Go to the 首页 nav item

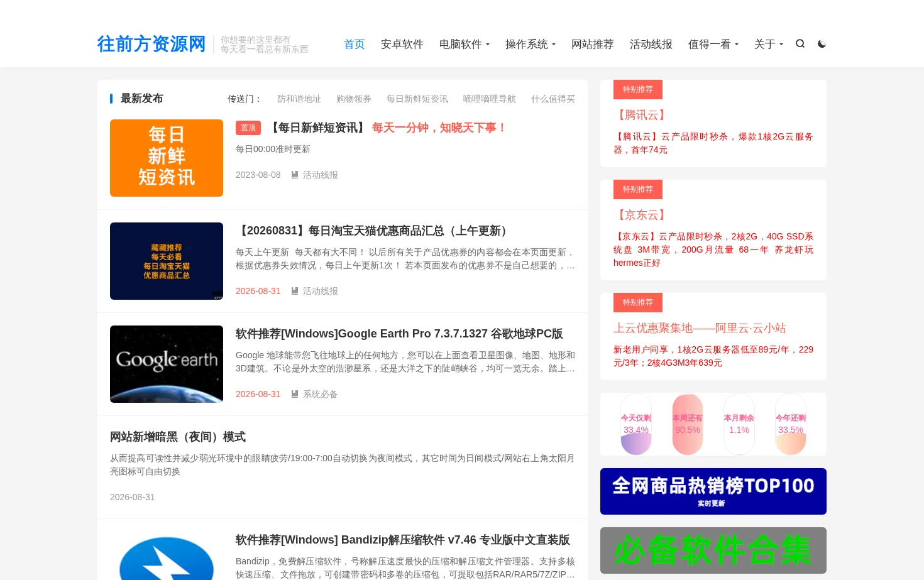tap(355, 44)
